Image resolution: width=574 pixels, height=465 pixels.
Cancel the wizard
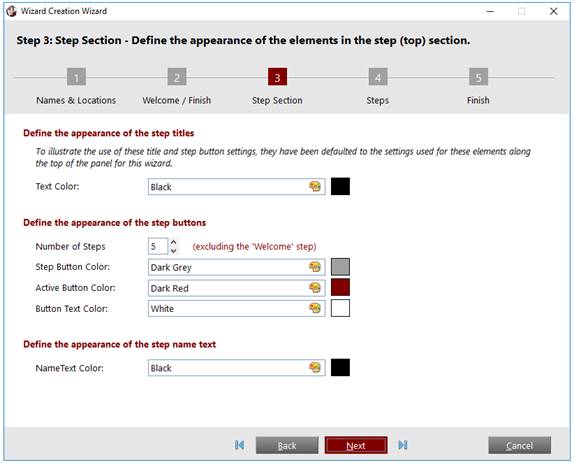(x=519, y=445)
